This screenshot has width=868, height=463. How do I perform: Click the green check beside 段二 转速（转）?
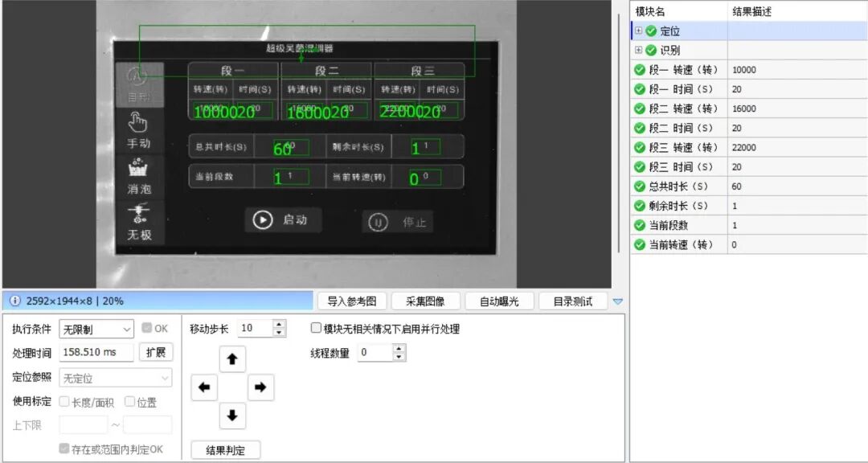point(640,109)
